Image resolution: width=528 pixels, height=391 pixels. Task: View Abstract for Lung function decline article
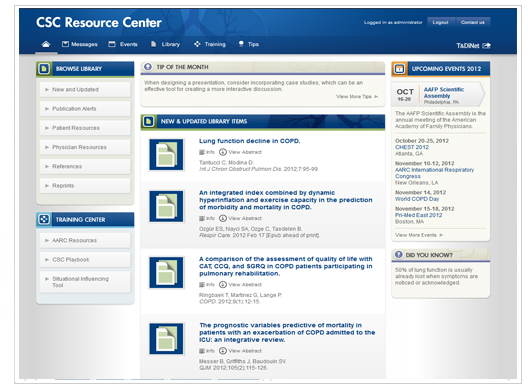(x=240, y=152)
